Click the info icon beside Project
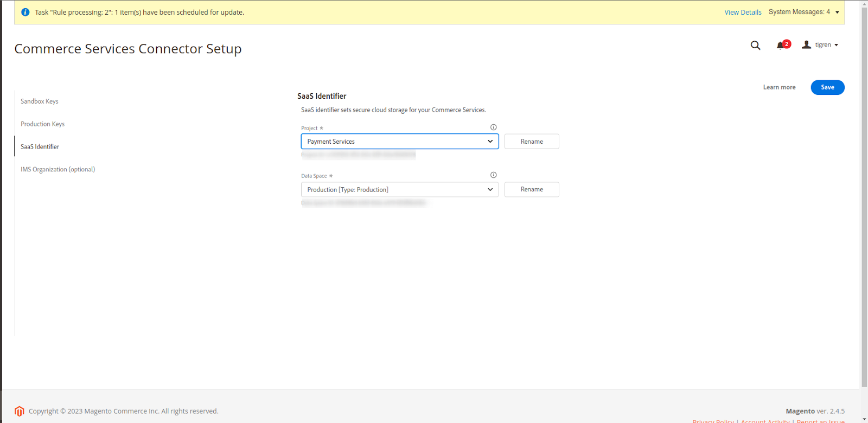868x423 pixels. pyautogui.click(x=493, y=127)
